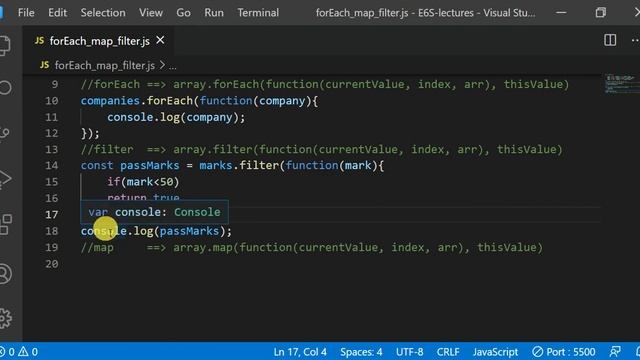Click line number 10 in the gutter

[51, 101]
